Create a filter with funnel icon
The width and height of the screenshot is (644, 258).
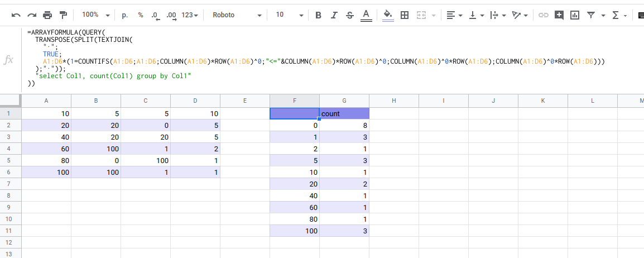click(591, 15)
